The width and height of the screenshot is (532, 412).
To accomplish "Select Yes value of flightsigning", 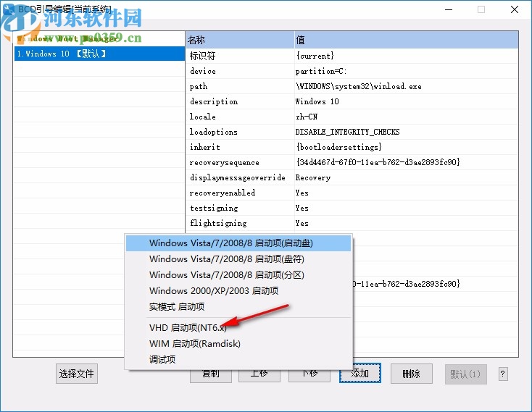I will [x=302, y=223].
